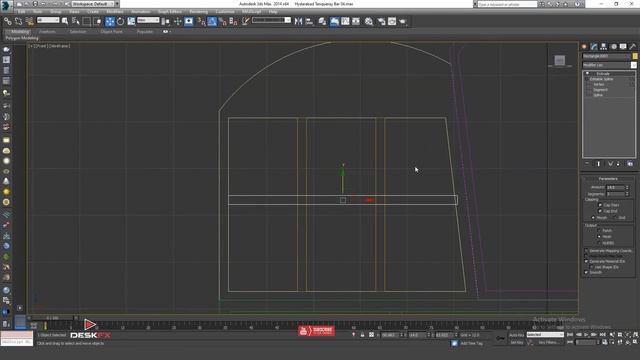Toggle the 3D Snaps icon
640x360 pixels.
[202, 21]
